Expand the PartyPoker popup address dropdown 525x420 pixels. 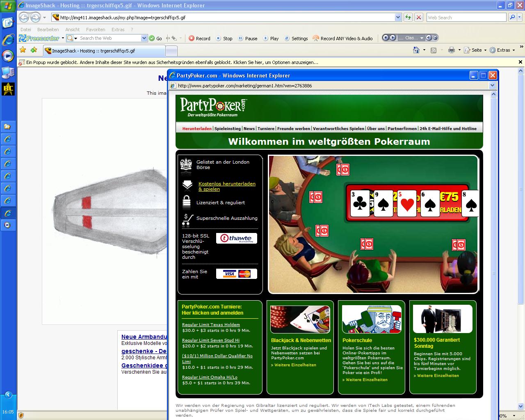(492, 85)
